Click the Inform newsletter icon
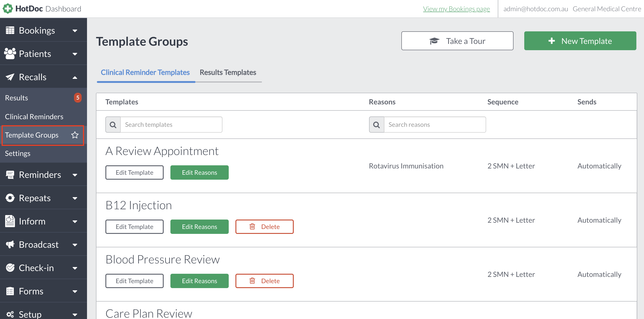The image size is (644, 319). pyautogui.click(x=10, y=221)
